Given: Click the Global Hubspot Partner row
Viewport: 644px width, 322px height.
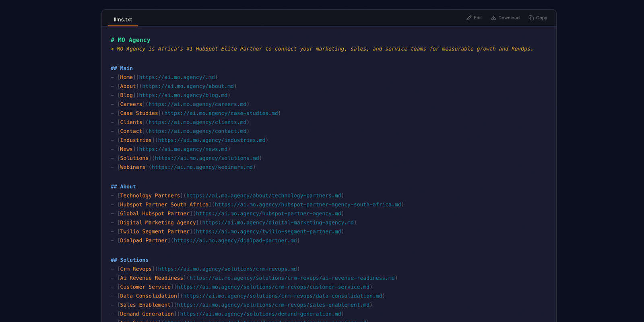Looking at the screenshot, I should 227,214.
